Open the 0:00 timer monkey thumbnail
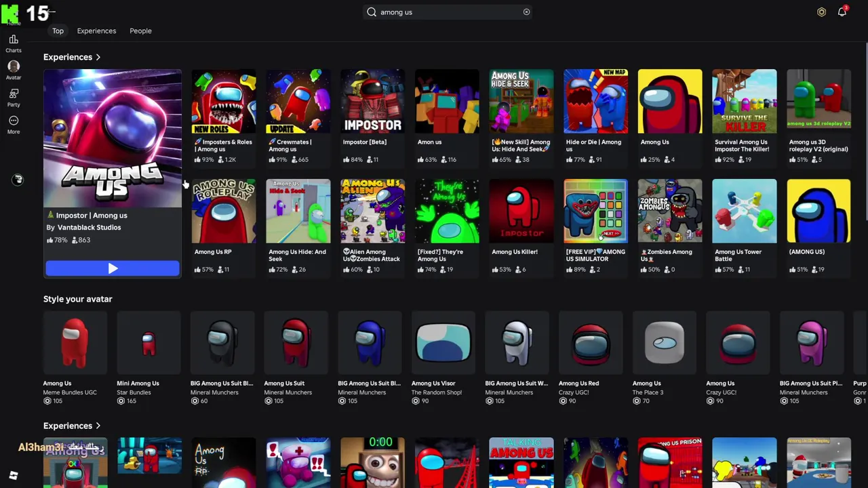Image resolution: width=868 pixels, height=488 pixels. pyautogui.click(x=372, y=463)
